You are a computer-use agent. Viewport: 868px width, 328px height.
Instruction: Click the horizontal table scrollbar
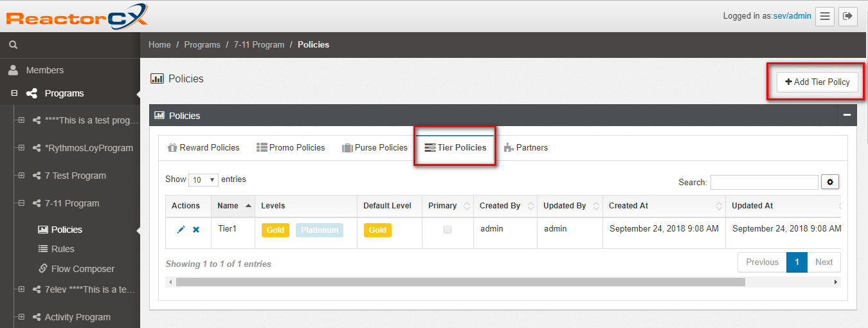[x=460, y=282]
